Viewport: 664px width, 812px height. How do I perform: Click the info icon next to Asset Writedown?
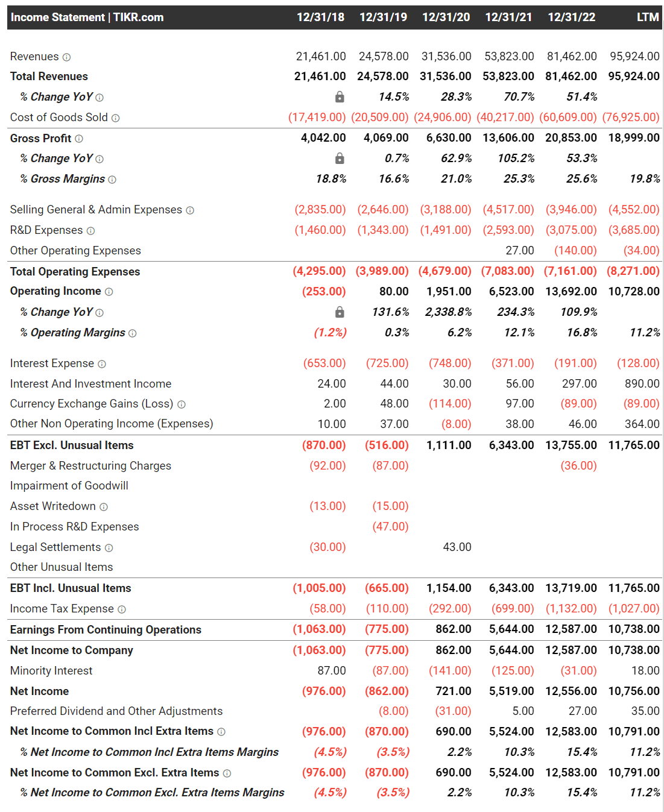click(104, 507)
